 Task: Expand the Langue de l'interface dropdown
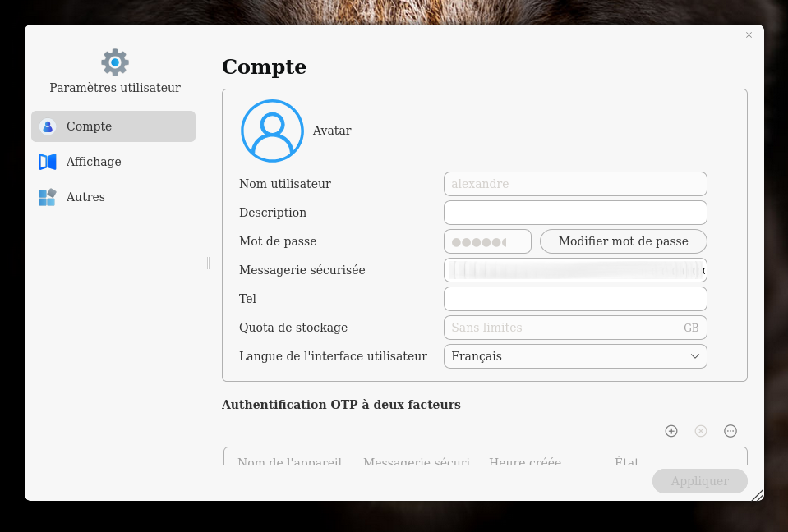pyautogui.click(x=575, y=356)
